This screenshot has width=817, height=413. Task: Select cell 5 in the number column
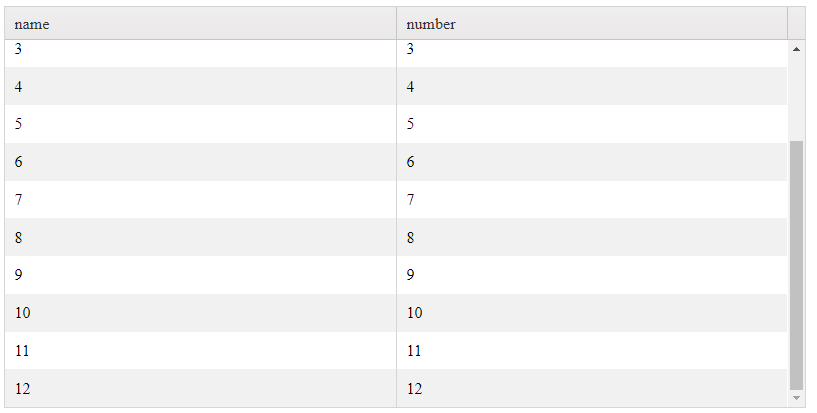(x=592, y=124)
